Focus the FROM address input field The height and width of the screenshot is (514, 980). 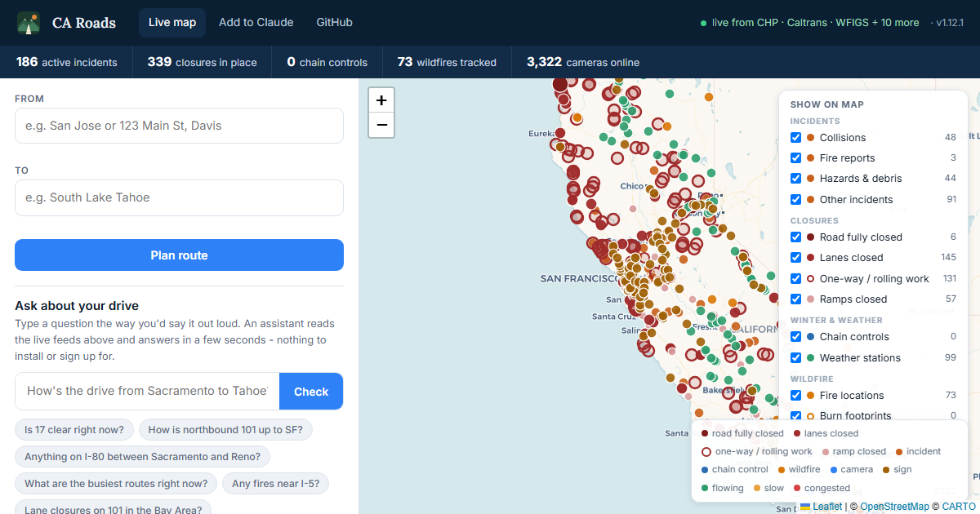coord(179,126)
